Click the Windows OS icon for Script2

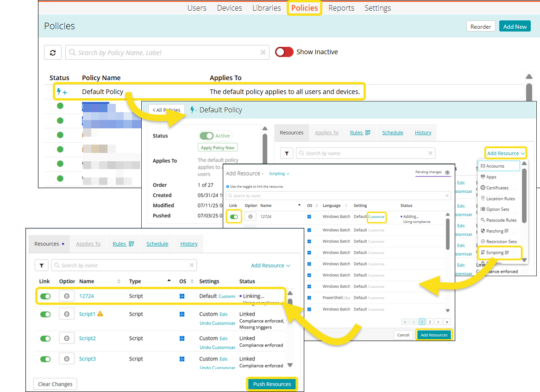182,338
